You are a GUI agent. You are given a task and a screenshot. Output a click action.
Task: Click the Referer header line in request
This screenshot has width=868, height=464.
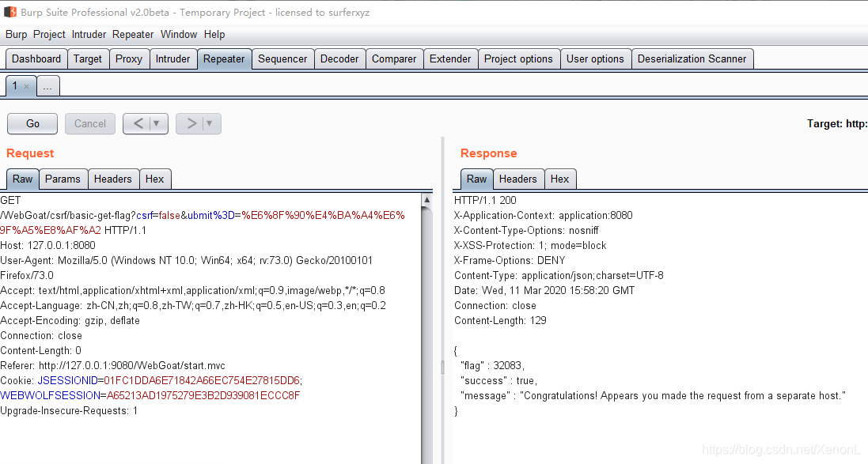click(x=112, y=365)
